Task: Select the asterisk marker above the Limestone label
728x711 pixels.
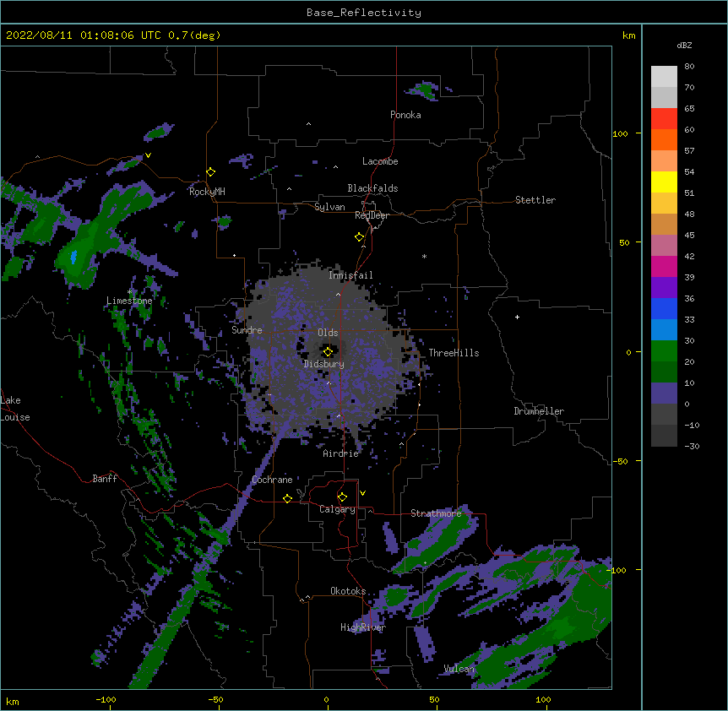Action: coord(130,292)
